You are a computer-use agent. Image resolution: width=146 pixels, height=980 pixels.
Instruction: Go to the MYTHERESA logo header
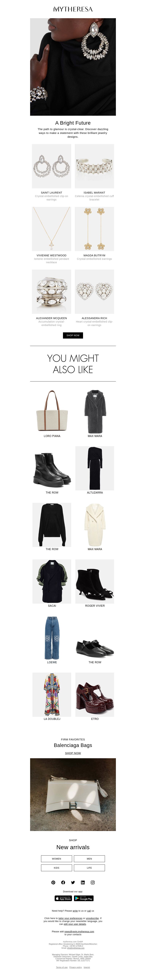[x=73, y=9]
